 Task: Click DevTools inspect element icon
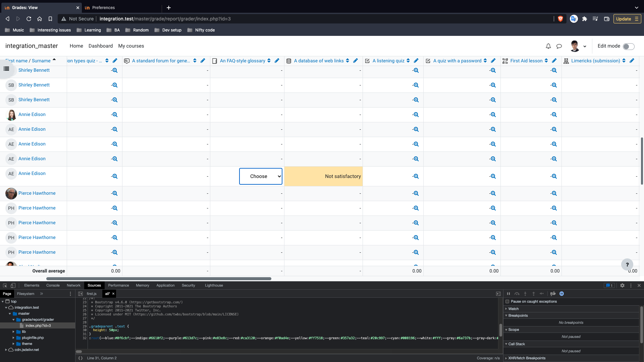coord(5,286)
